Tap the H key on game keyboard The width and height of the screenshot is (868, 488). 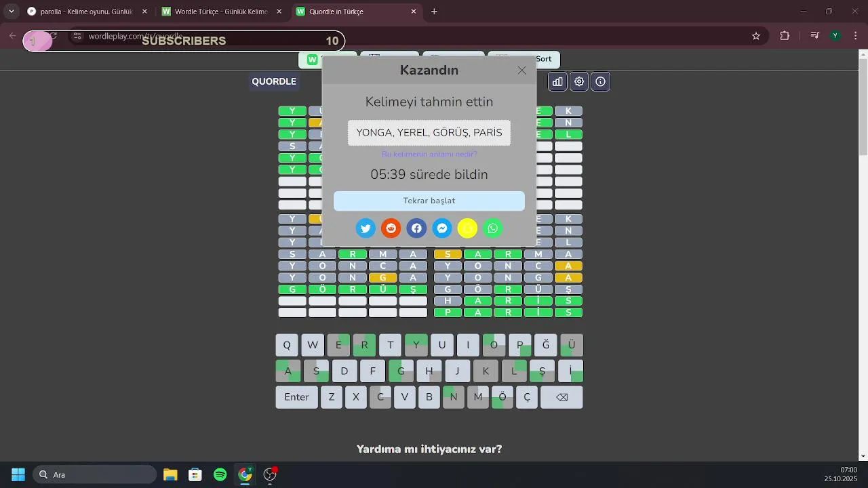tap(429, 371)
